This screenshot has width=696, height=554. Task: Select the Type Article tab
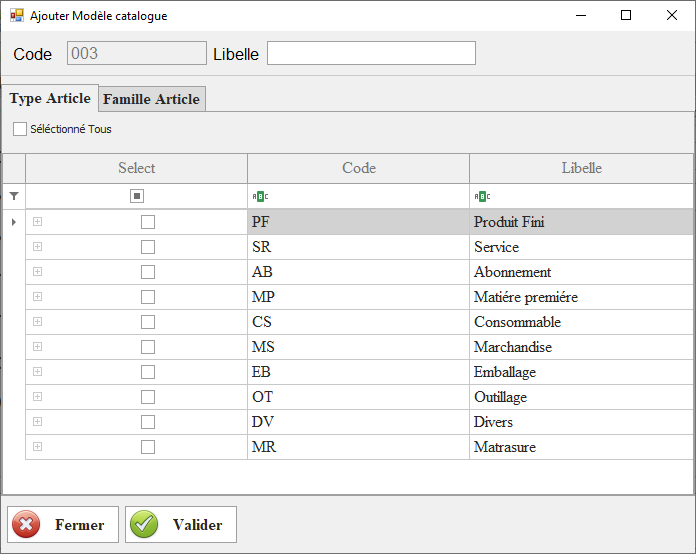click(50, 98)
